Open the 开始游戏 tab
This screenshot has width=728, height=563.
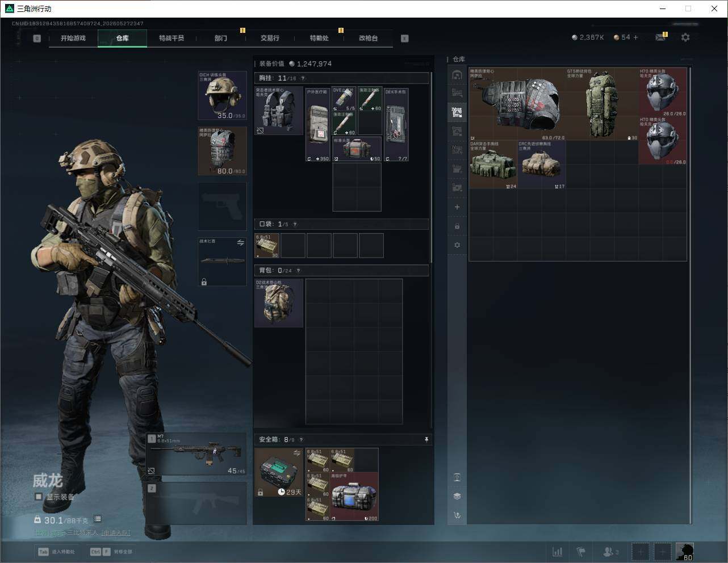click(73, 38)
